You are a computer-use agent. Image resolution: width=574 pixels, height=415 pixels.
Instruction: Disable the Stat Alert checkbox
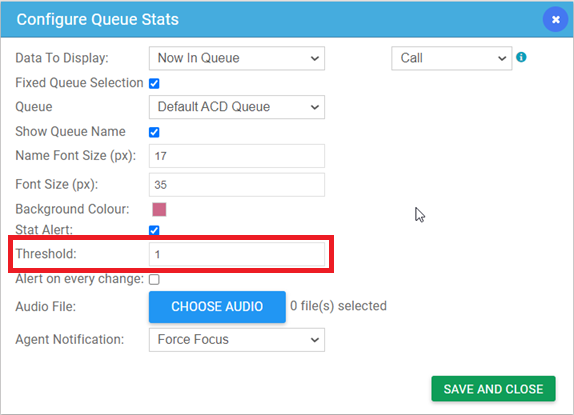pyautogui.click(x=154, y=230)
